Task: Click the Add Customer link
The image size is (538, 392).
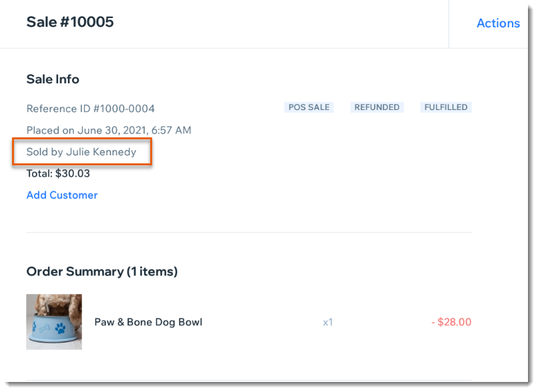Action: click(x=62, y=195)
